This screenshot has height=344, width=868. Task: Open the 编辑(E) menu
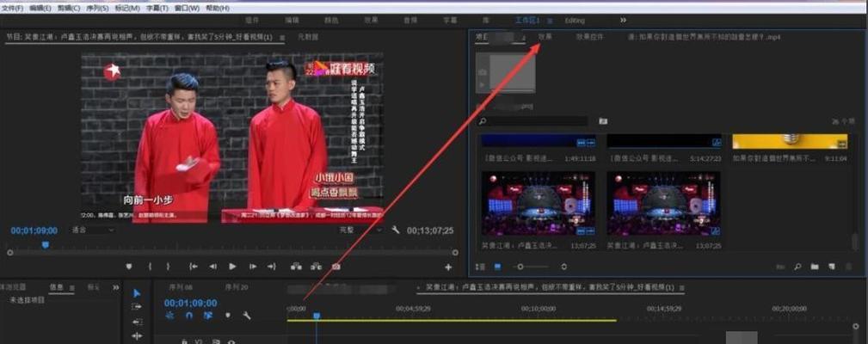tap(40, 9)
